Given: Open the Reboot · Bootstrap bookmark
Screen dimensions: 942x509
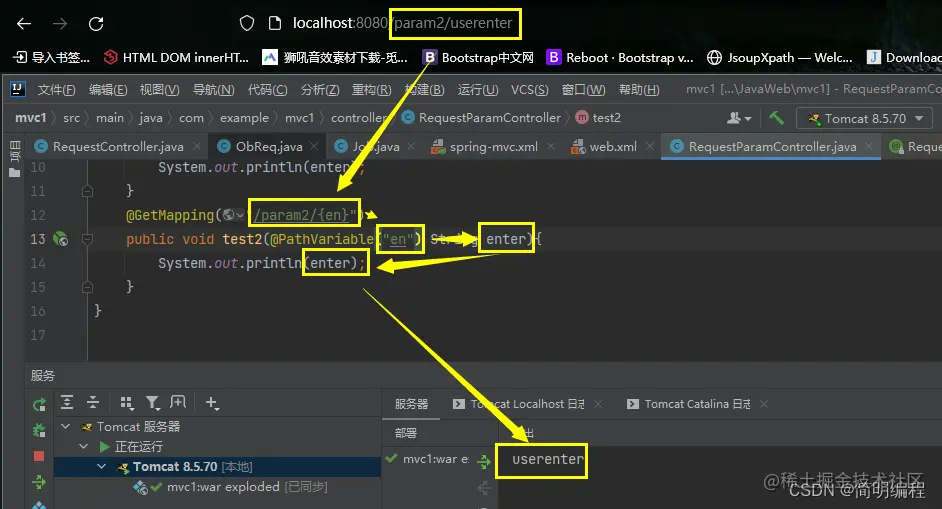Looking at the screenshot, I should click(620, 57).
